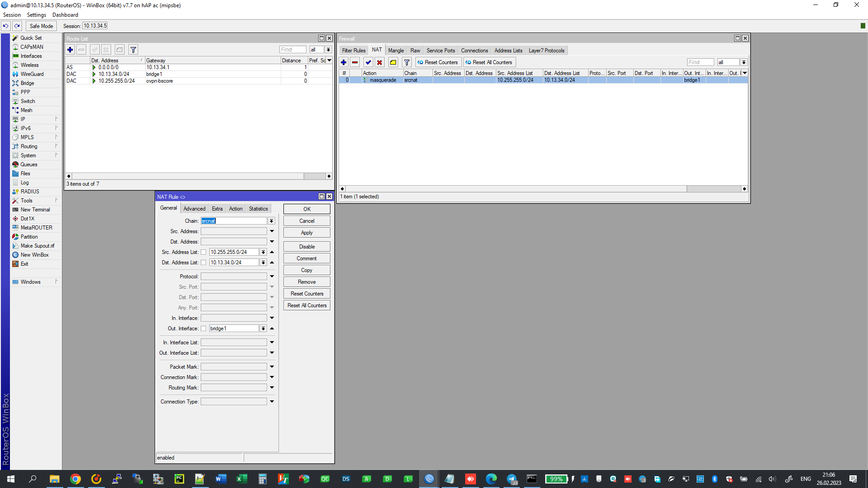Viewport: 868px width, 488px height.
Task: Launch New Terminal from sidebar
Action: 35,210
